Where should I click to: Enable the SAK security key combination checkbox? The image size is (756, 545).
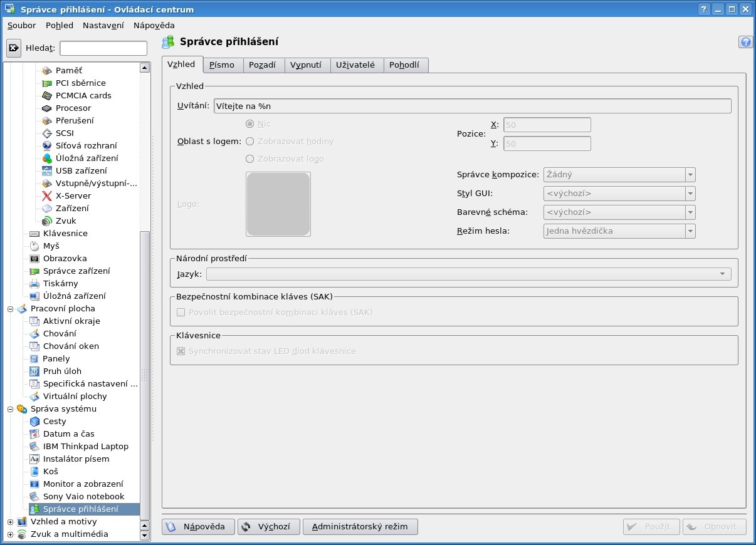[x=181, y=312]
